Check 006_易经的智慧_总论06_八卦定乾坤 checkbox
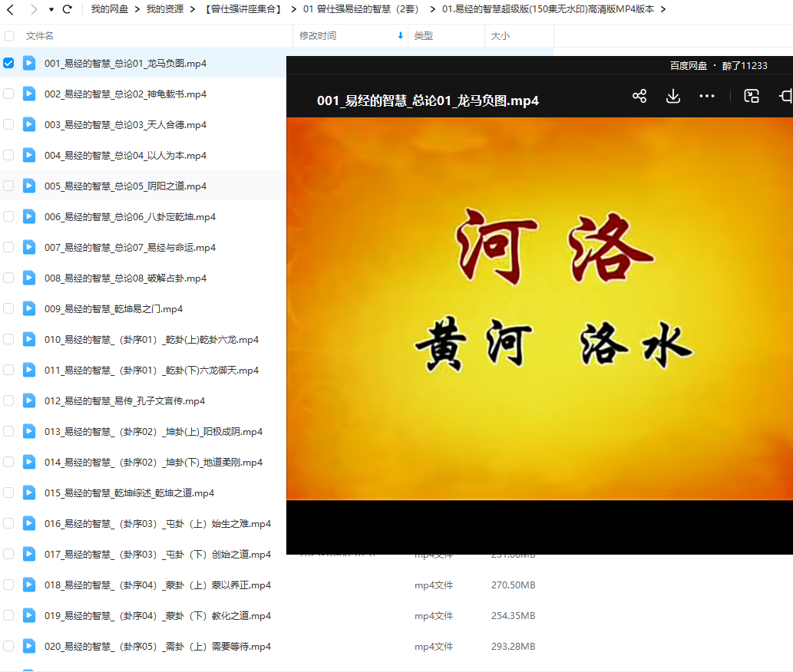Viewport: 793px width, 672px height. click(x=8, y=216)
